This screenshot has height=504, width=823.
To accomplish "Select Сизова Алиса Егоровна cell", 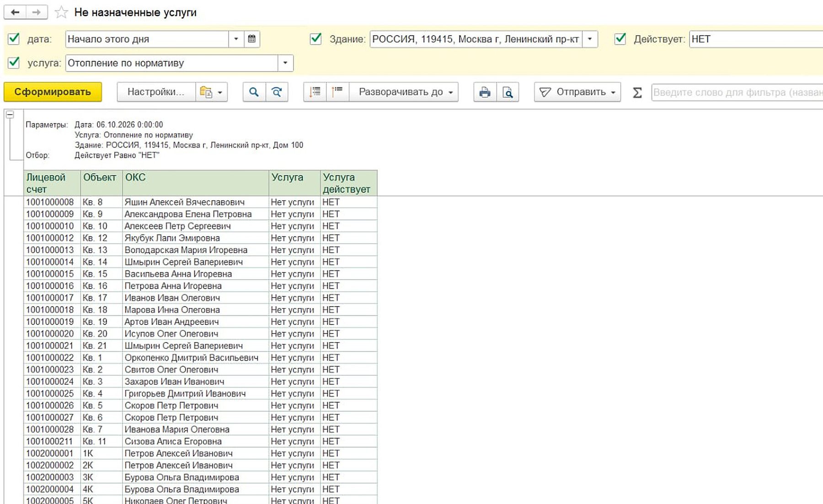I will (x=196, y=441).
